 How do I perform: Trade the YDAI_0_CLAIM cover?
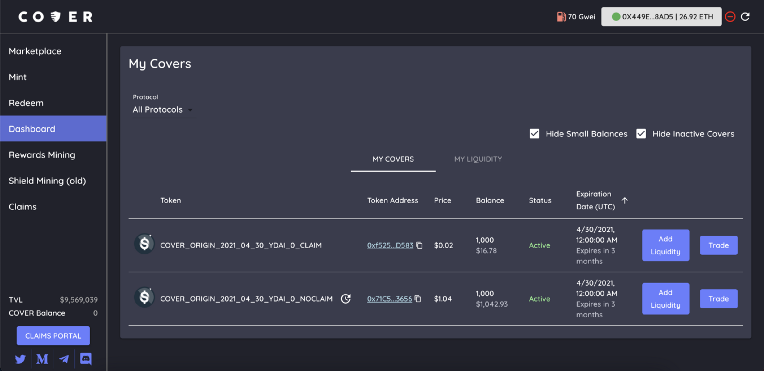click(719, 245)
